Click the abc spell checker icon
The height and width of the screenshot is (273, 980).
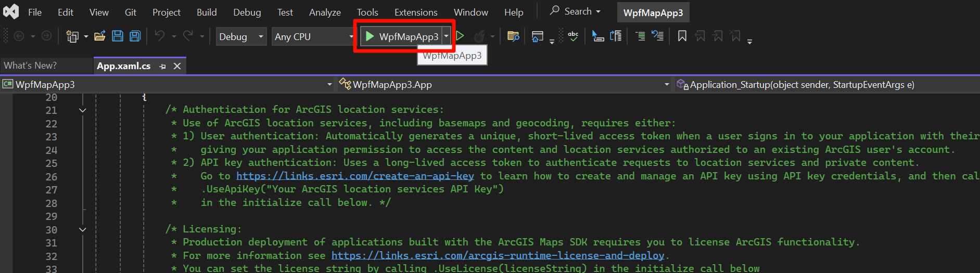click(573, 36)
